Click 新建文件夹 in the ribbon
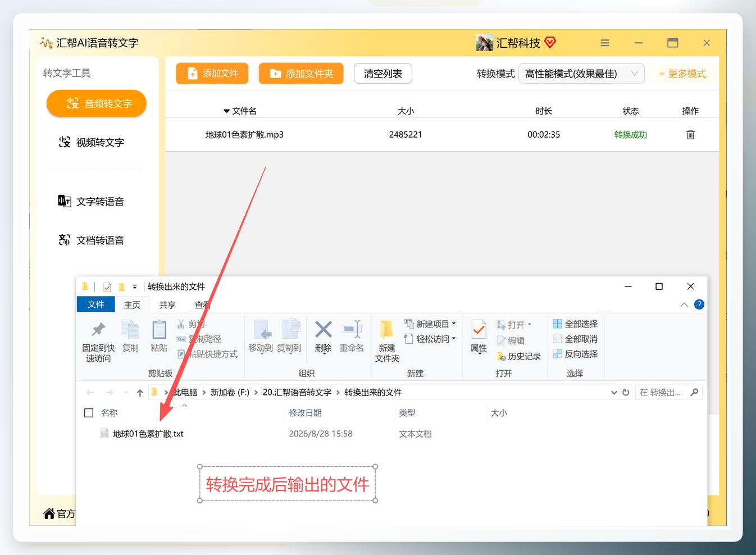Image resolution: width=756 pixels, height=555 pixels. (387, 341)
